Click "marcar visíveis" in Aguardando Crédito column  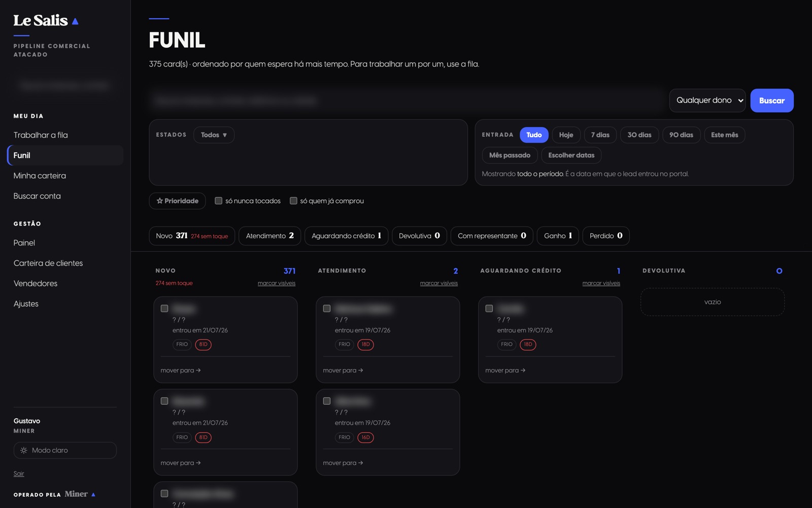601,283
